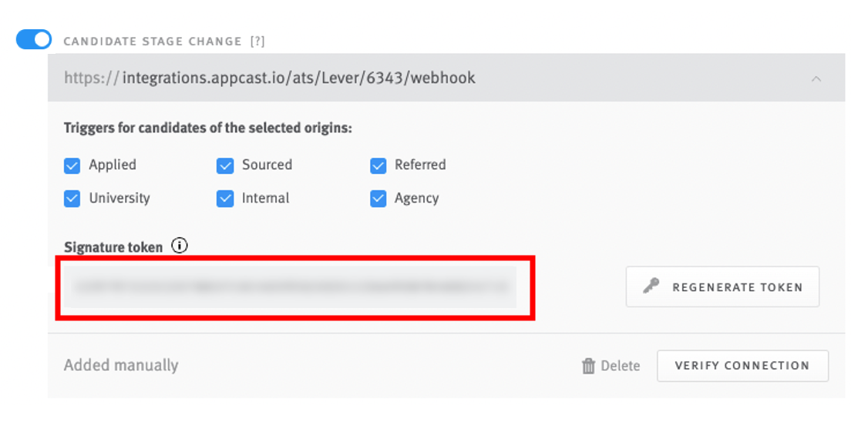Click the Referred label text
This screenshot has height=422, width=868.
tap(420, 165)
